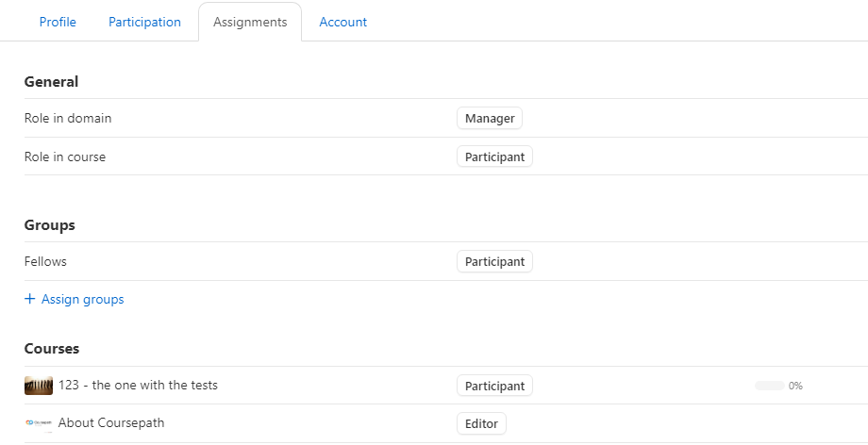The image size is (868, 445).
Task: Change the Role in course Participant badge
Action: pyautogui.click(x=494, y=157)
